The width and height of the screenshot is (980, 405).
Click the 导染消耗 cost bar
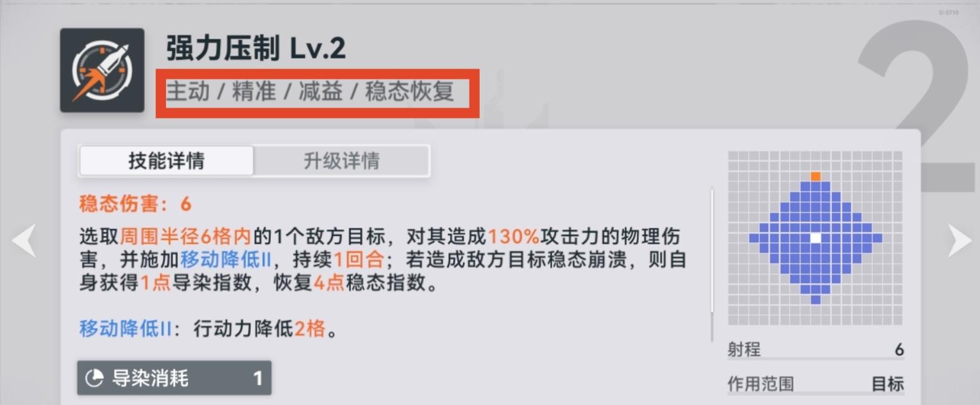click(174, 378)
